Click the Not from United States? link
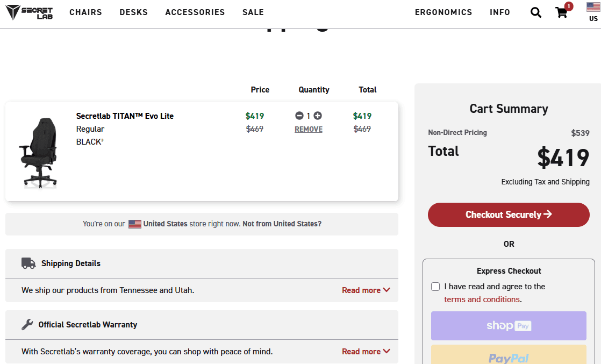Screen dimensions: 601x364 [x=282, y=224]
